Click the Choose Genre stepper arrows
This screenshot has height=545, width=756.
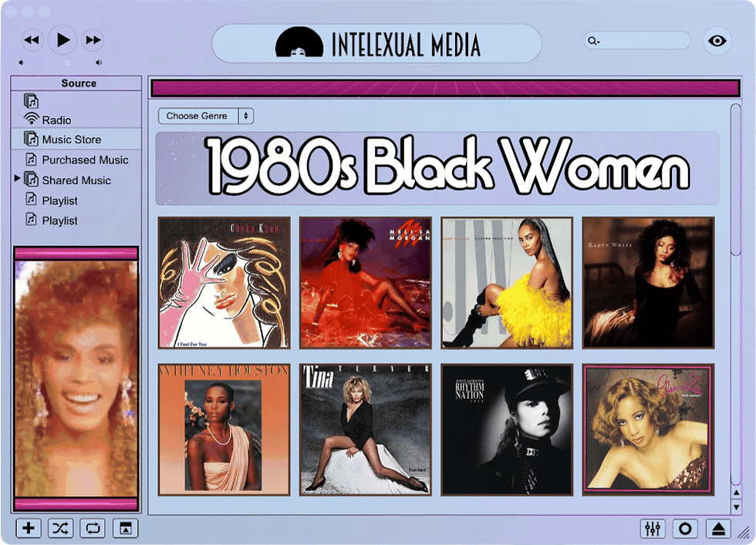246,116
